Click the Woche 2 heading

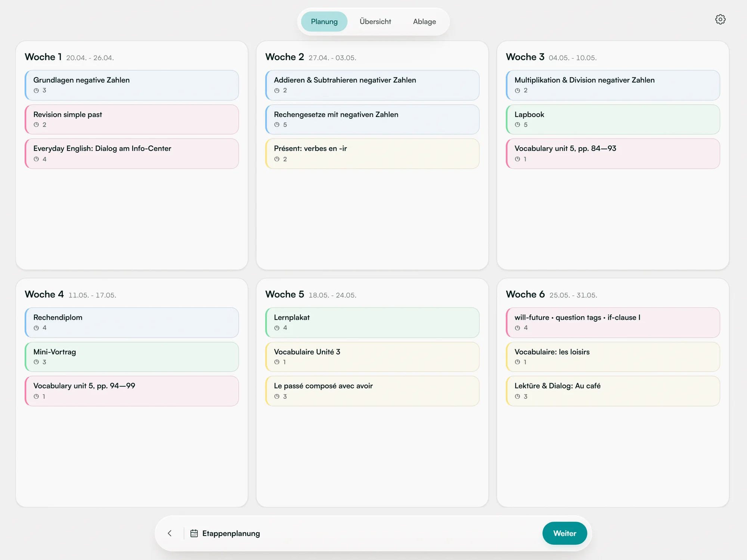pyautogui.click(x=285, y=57)
